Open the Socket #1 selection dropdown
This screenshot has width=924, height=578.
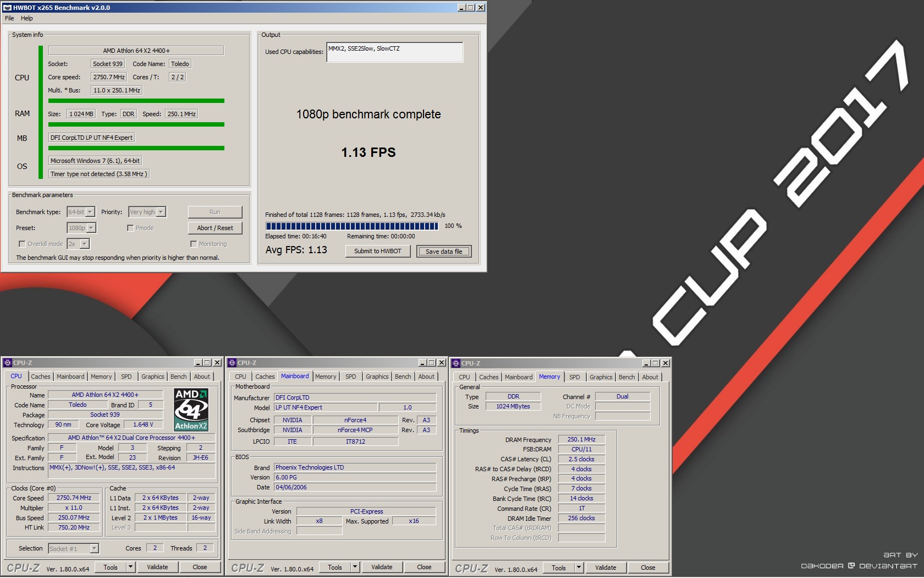click(x=73, y=548)
